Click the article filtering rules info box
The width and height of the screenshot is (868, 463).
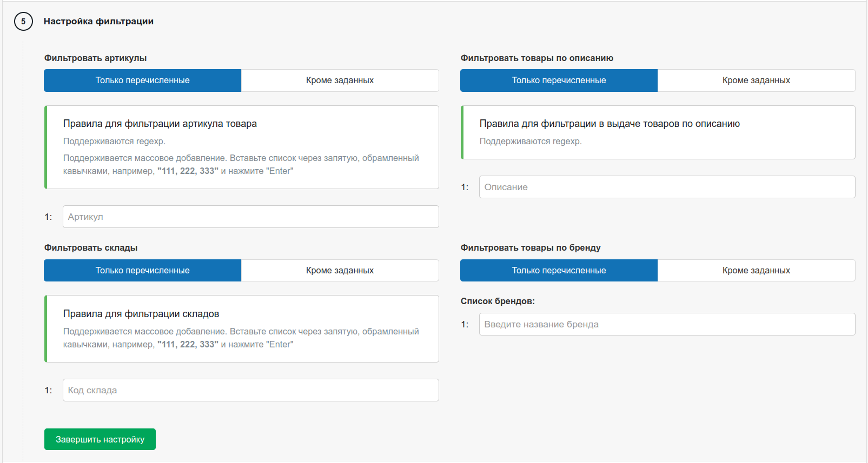(x=242, y=147)
